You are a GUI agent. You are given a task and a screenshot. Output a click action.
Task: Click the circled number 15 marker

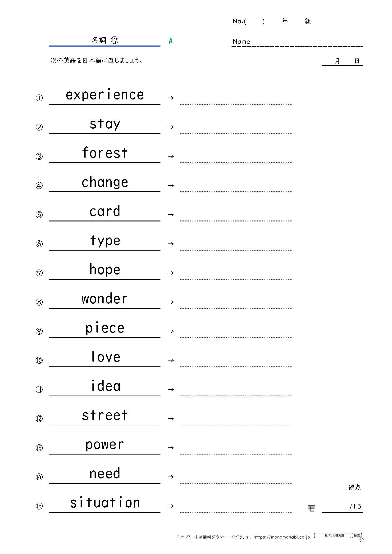click(39, 506)
